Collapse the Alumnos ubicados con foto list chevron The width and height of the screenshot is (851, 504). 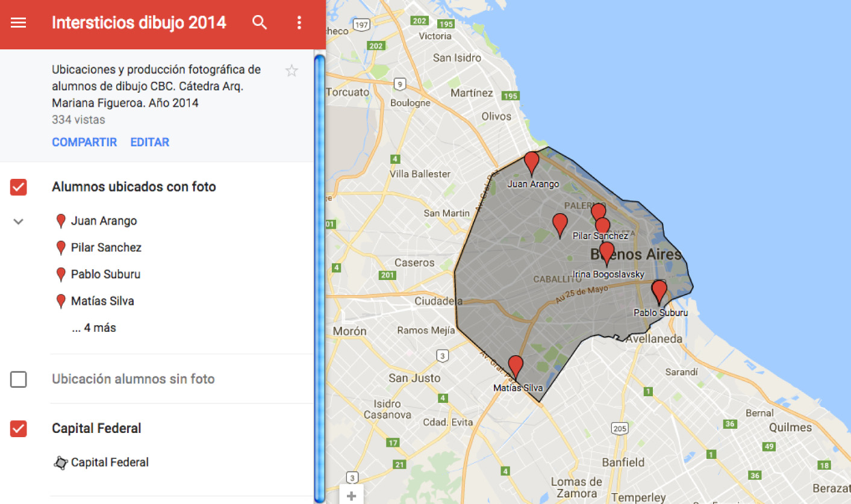tap(19, 222)
